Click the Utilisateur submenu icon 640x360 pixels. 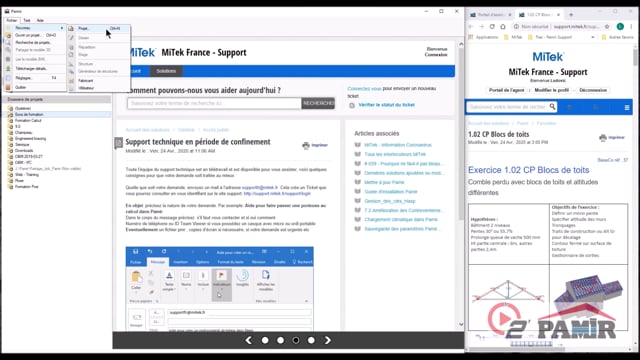coord(71,88)
